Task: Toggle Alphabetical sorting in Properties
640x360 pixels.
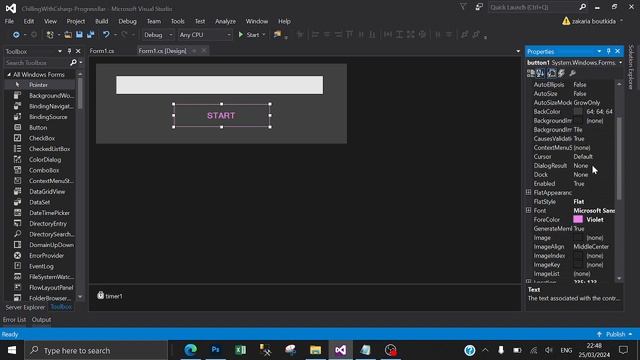Action: [540, 73]
